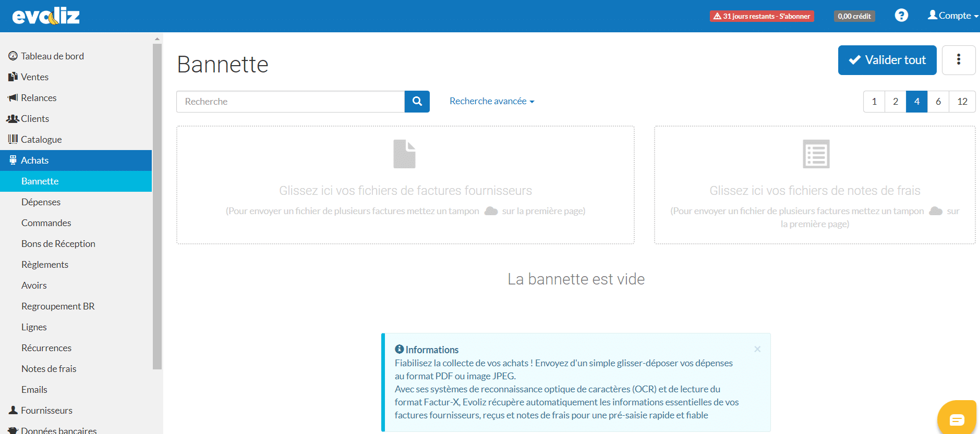
Task: Set column display to 1
Action: [x=874, y=102]
